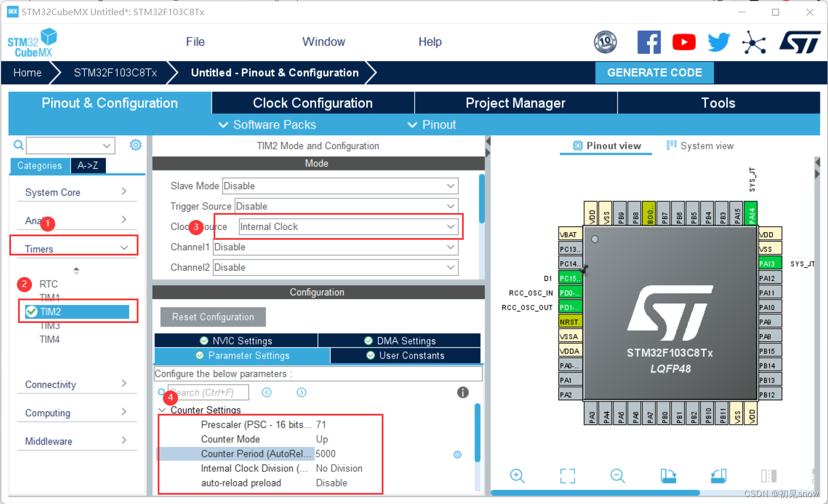828x504 pixels.
Task: Expand the Connectivity category
Action: pos(76,384)
